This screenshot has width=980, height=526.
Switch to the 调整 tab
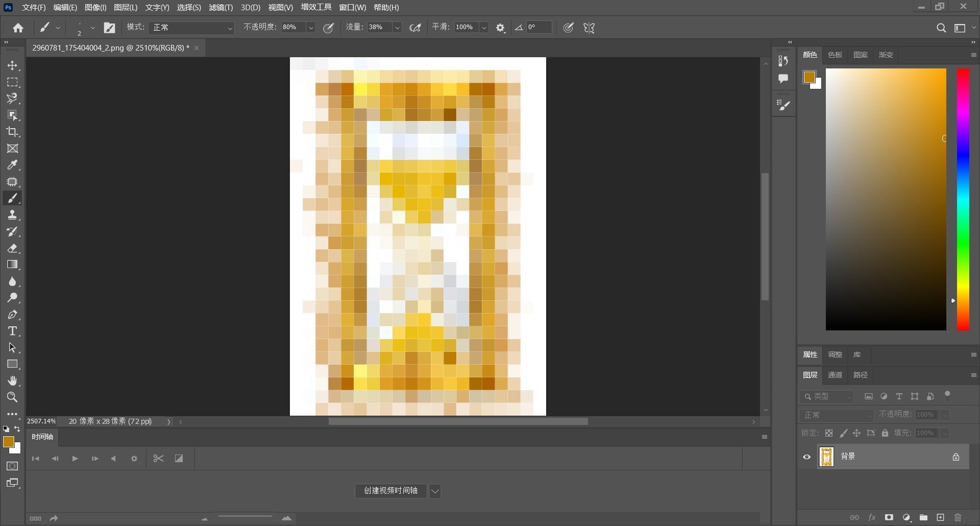[x=835, y=354]
